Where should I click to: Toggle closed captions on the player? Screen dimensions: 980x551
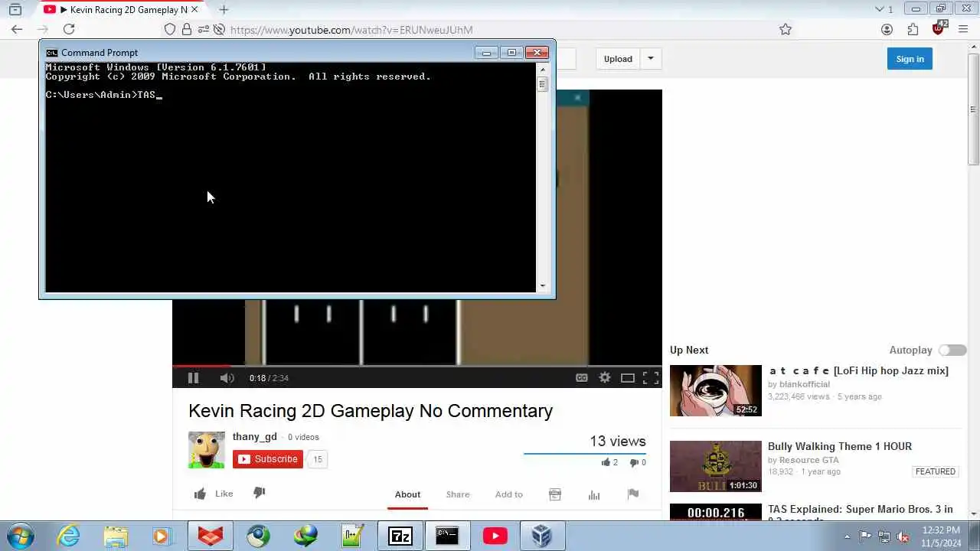(582, 377)
